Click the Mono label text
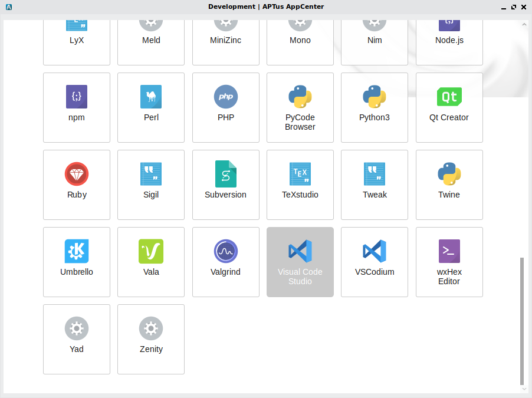 300,40
